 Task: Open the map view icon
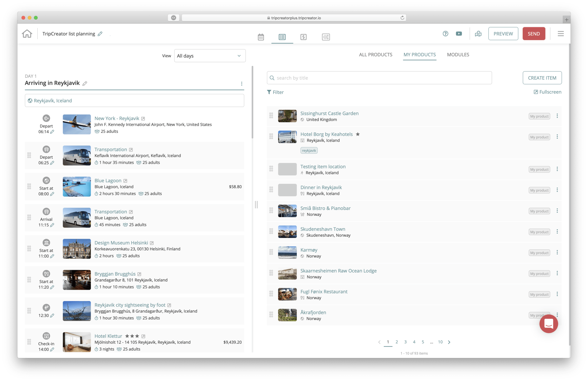coord(478,34)
